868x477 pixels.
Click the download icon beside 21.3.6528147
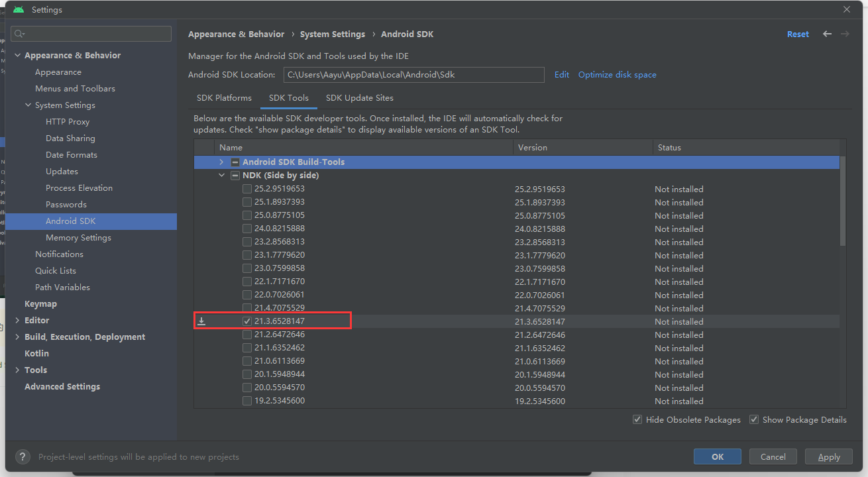point(202,321)
